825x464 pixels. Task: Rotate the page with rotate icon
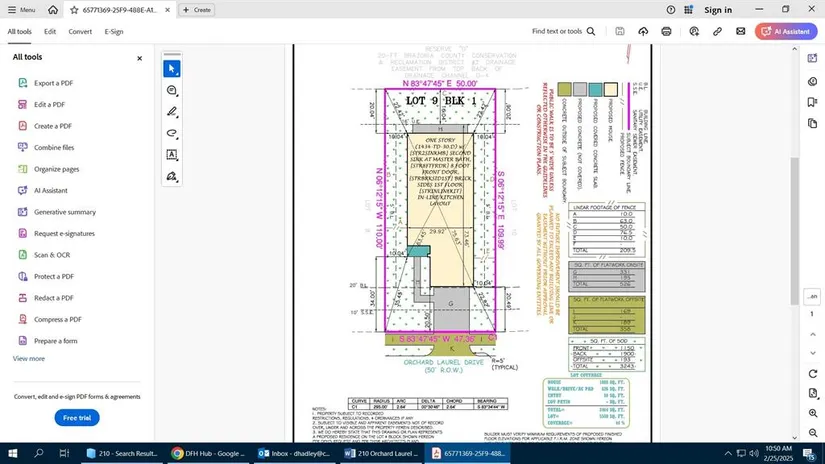pyautogui.click(x=812, y=374)
